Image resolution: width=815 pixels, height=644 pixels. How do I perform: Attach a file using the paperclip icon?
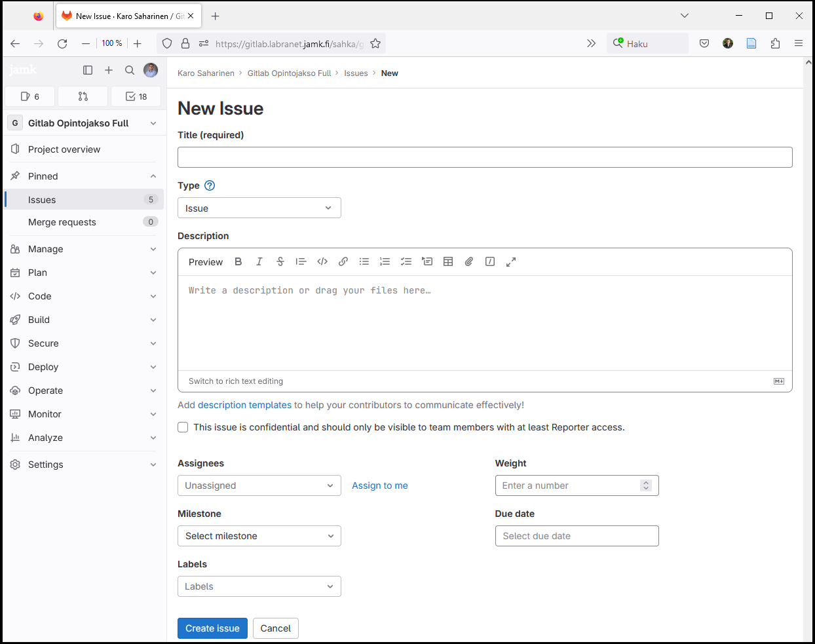point(469,261)
